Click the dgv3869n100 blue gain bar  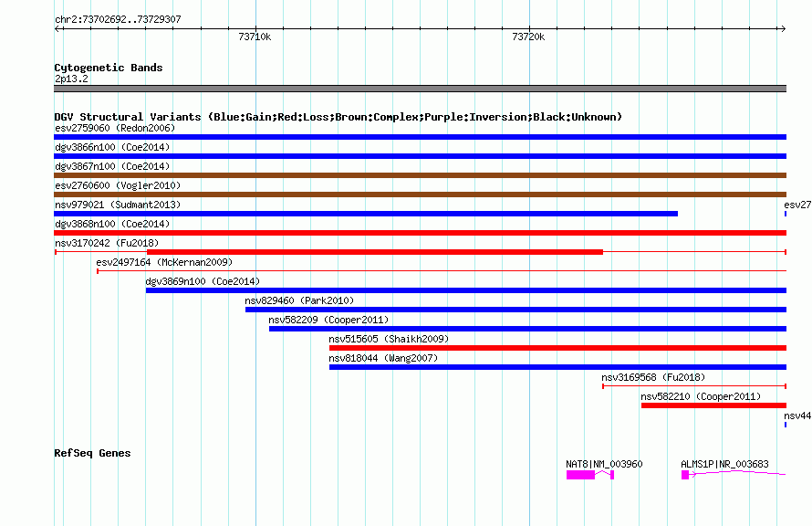click(x=466, y=290)
